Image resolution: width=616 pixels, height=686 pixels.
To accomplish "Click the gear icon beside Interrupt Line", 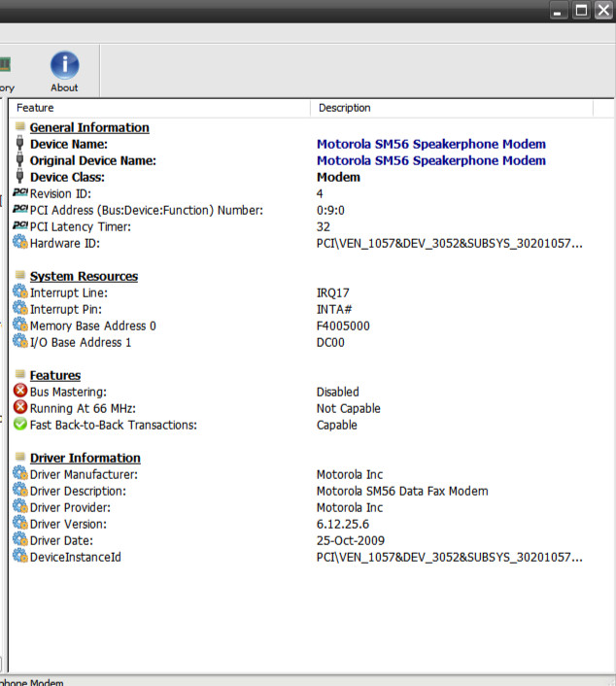I will 20,292.
